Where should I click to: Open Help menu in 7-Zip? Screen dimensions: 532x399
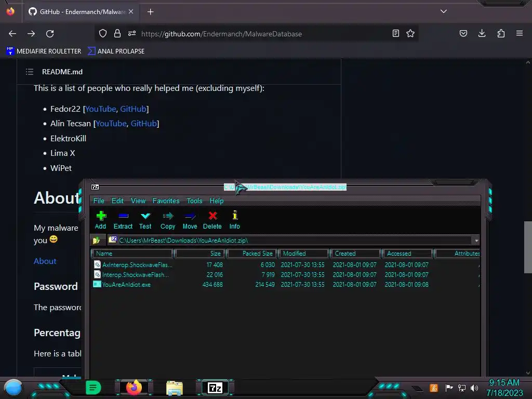217,201
